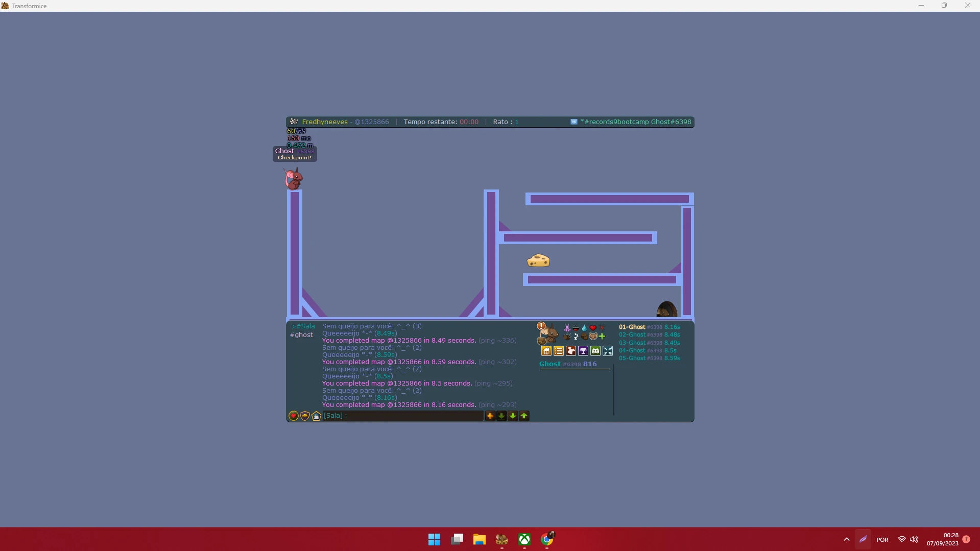
Task: Focus the [Sala] chat input field
Action: click(403, 416)
